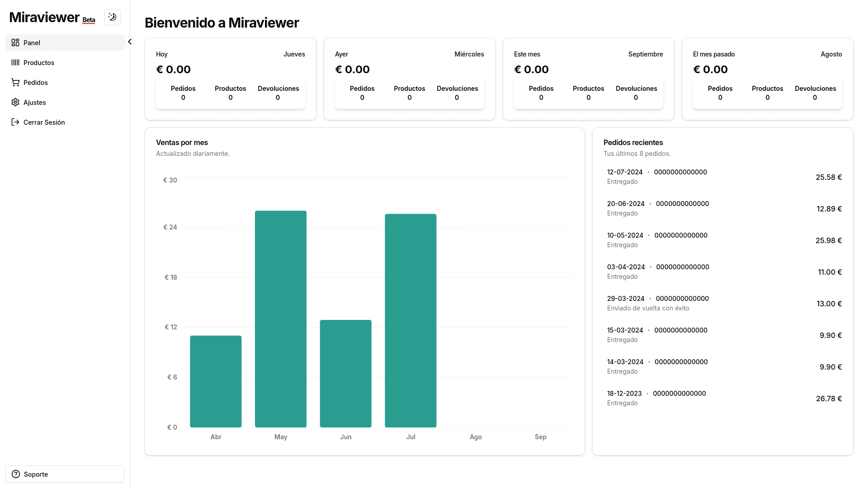Click the Cerrar Sesión logout icon
The width and height of the screenshot is (868, 488).
point(15,122)
